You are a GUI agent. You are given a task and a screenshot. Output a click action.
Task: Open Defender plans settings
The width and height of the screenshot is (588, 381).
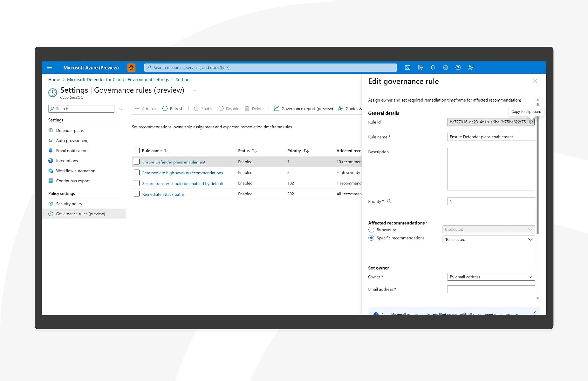pos(70,130)
